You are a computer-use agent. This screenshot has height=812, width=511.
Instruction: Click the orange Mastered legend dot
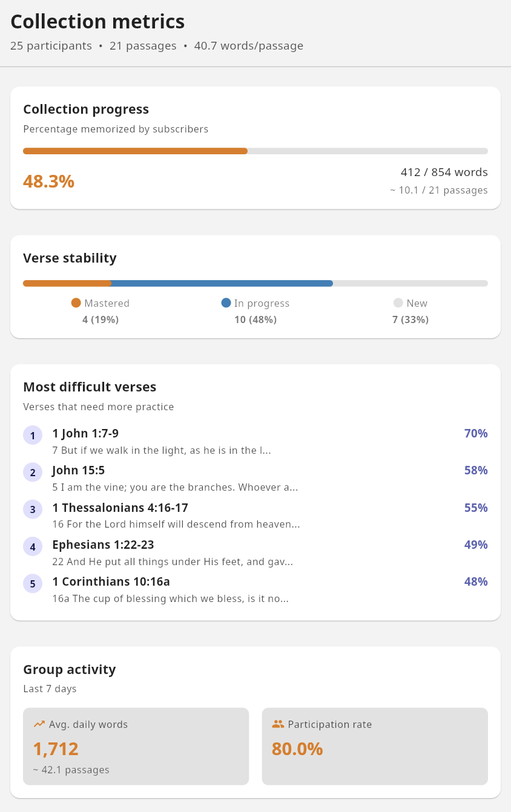[76, 303]
